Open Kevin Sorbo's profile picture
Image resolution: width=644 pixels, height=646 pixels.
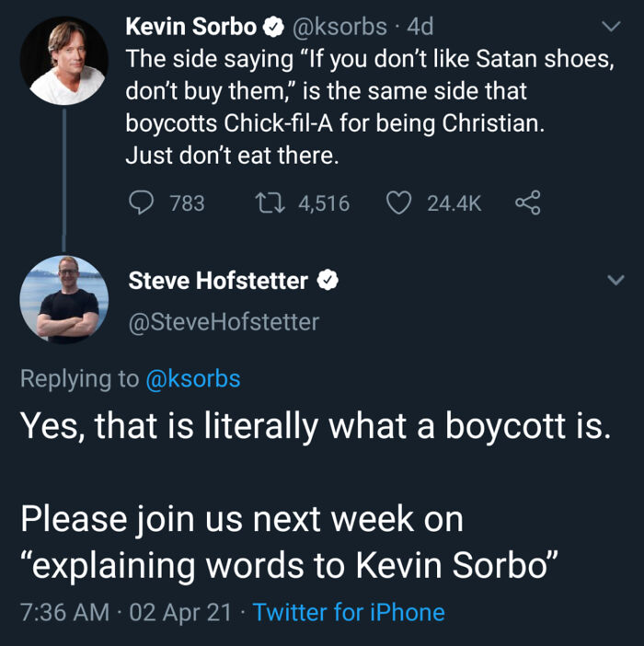click(63, 61)
